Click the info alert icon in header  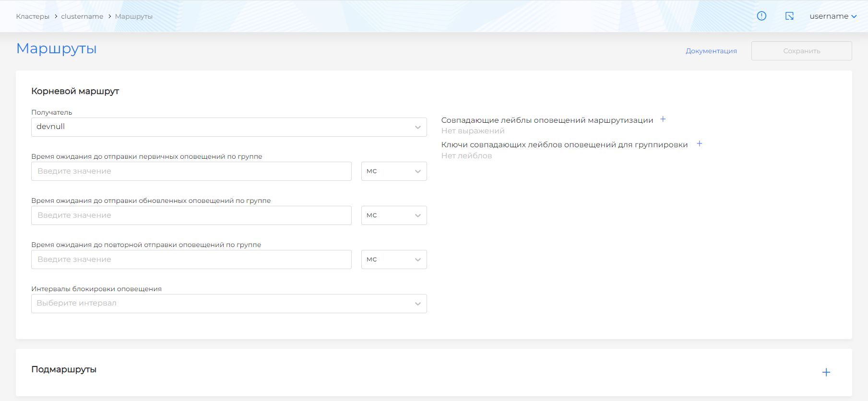coord(761,16)
